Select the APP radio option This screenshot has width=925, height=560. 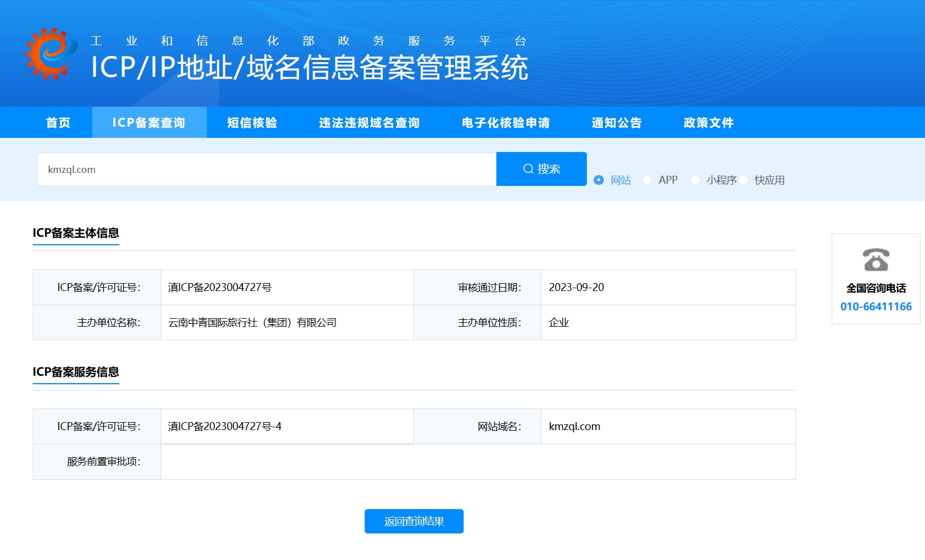(x=647, y=180)
